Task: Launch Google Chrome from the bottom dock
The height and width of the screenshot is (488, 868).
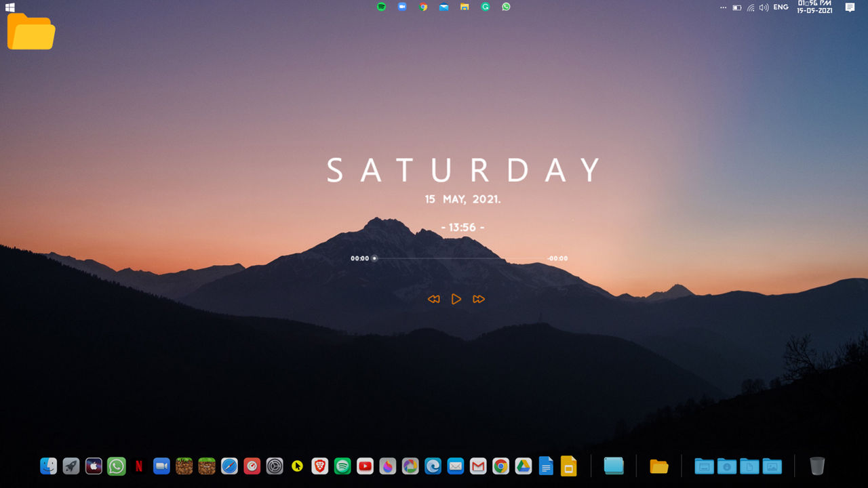Action: [500, 466]
